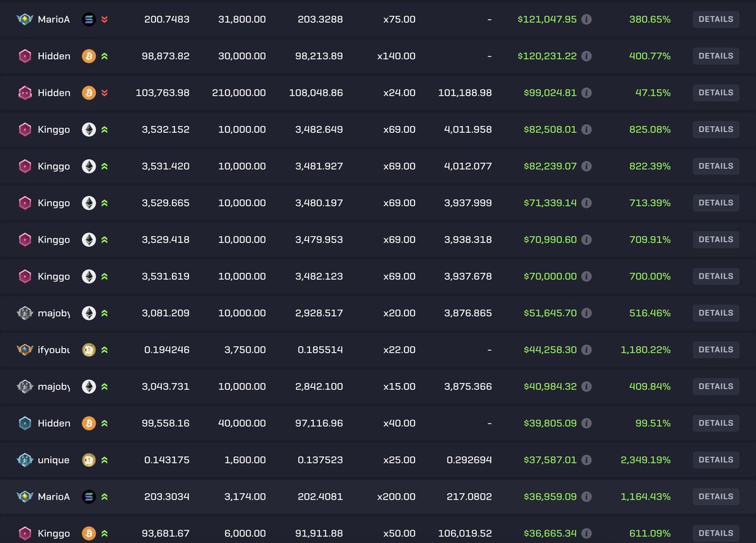Select the percentage 400.77%
The width and height of the screenshot is (756, 543).
click(650, 56)
